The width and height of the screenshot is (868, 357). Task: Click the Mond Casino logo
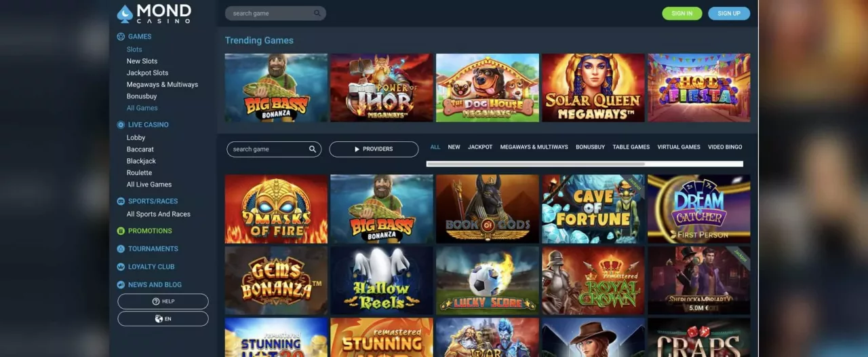pyautogui.click(x=154, y=14)
